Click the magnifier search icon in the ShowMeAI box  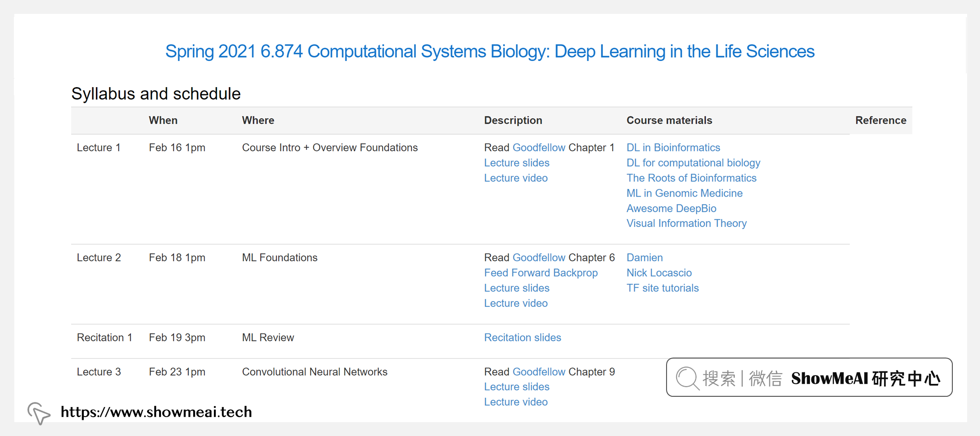[x=687, y=378]
